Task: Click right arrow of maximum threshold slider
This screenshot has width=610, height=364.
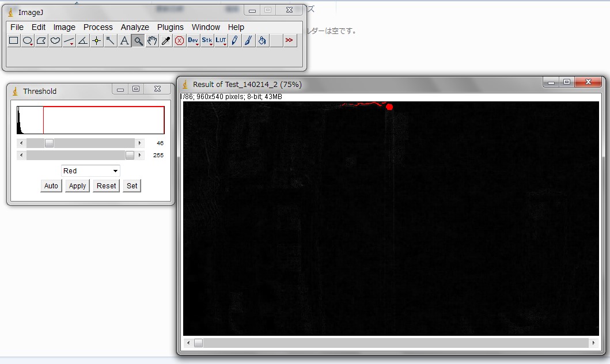Action: click(139, 155)
